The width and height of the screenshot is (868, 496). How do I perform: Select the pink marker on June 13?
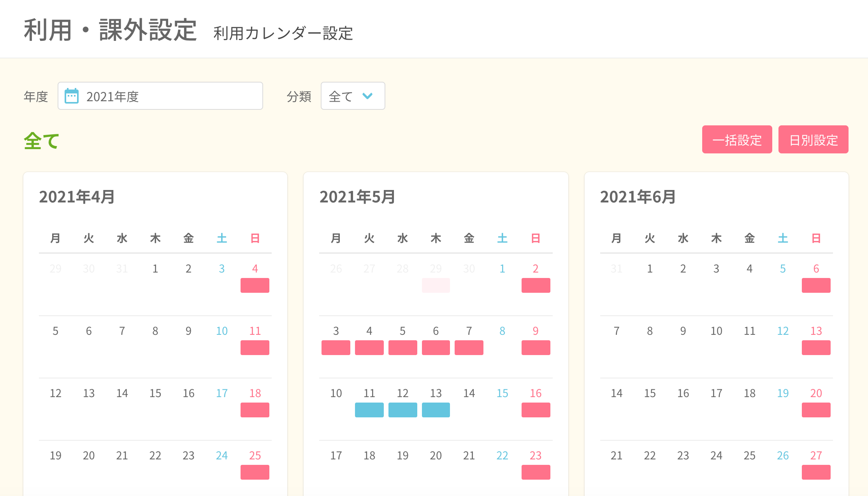coord(816,348)
